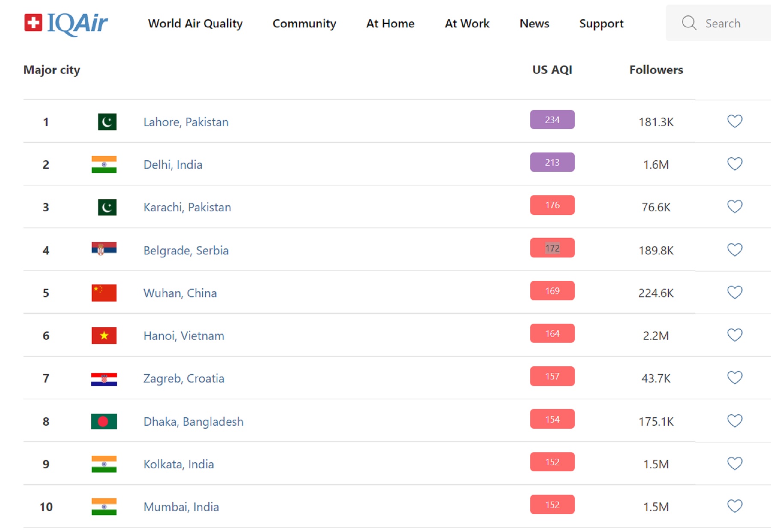Screen dimensions: 771x532
Task: Follow Hanoi using its heart icon
Action: (735, 335)
